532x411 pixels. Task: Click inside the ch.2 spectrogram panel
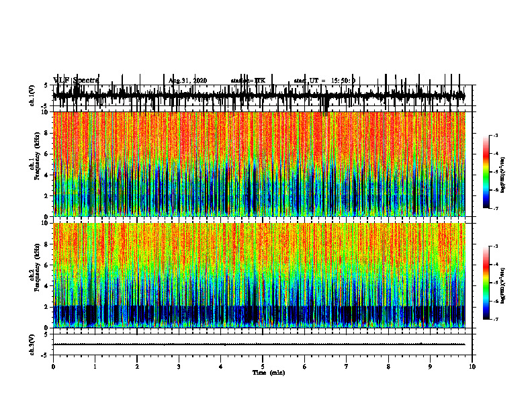click(x=259, y=275)
